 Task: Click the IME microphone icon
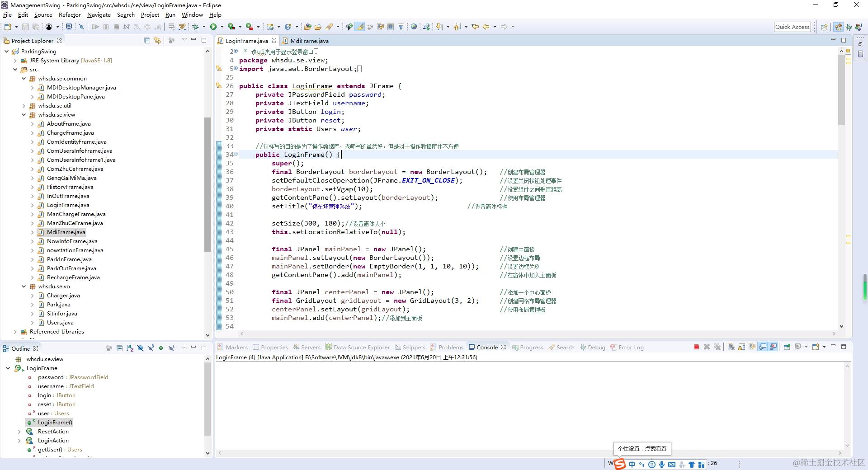[x=662, y=464]
